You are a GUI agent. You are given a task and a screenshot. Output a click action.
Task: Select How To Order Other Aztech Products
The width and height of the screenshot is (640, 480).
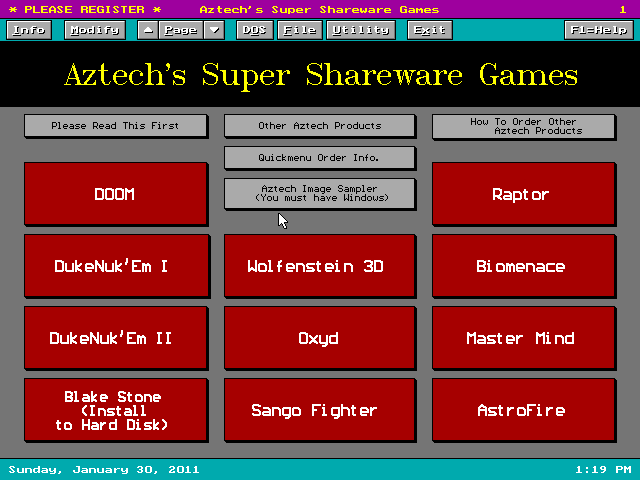tap(523, 126)
